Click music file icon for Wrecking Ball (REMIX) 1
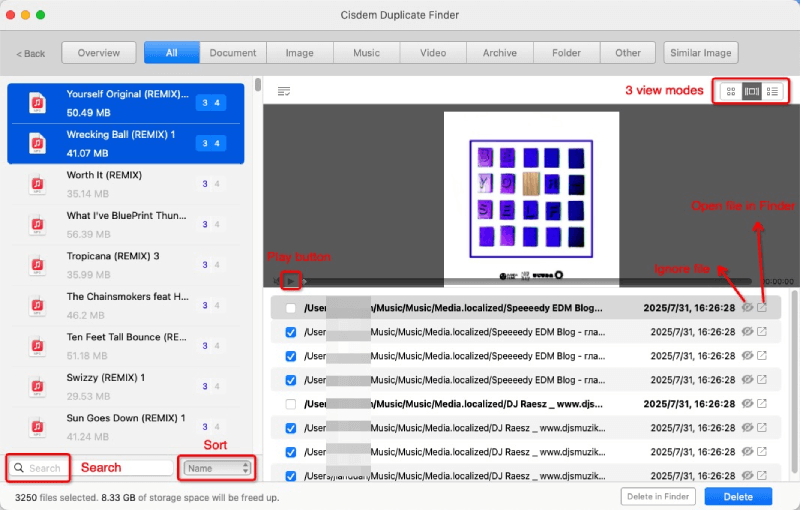 click(37, 143)
